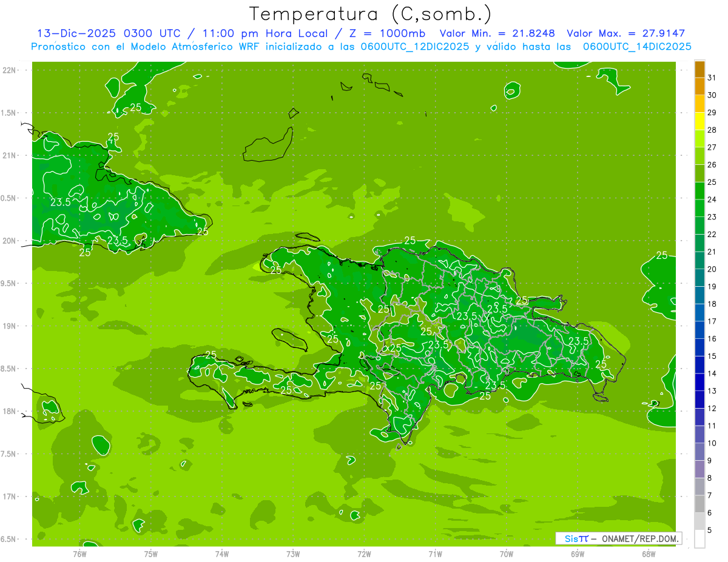Click the '1.5N' latitude axis label

tap(9, 113)
